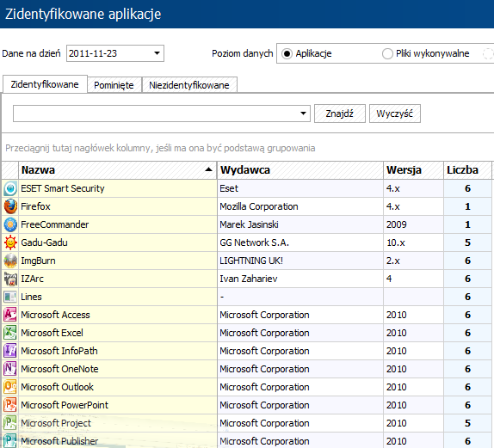
Task: Select the Microsoft PowerPoint row name
Action: click(x=65, y=405)
